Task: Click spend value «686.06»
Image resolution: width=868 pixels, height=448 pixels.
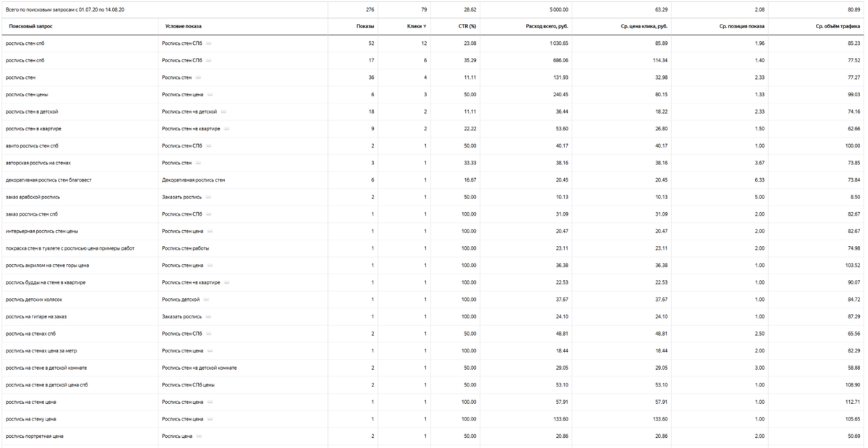Action: click(561, 61)
